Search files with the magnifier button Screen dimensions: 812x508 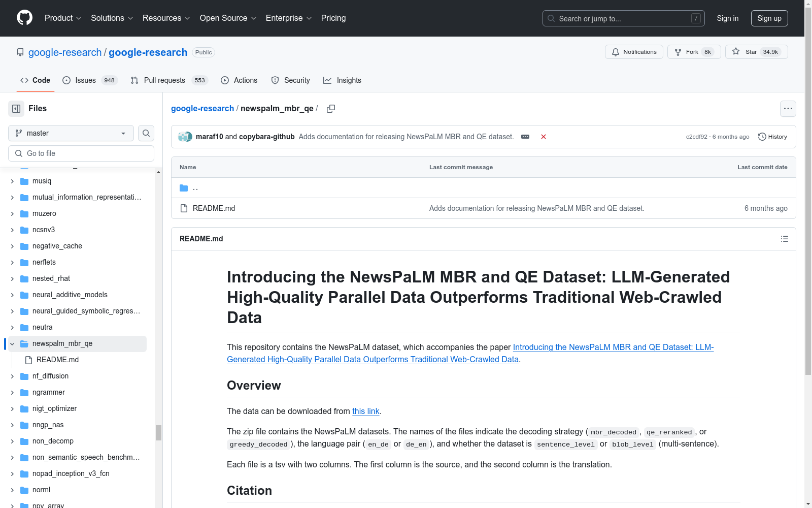point(146,133)
